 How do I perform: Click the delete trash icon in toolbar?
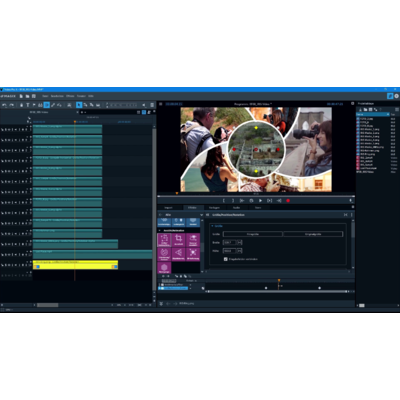pos(21,105)
